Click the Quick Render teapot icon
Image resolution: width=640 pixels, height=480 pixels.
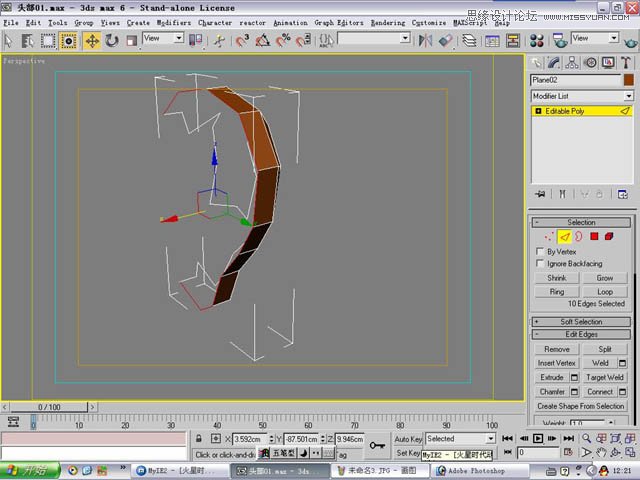point(631,42)
